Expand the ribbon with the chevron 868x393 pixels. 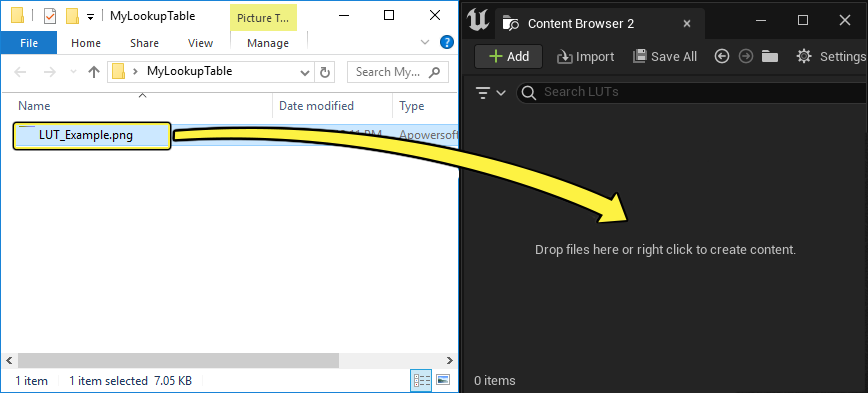pyautogui.click(x=425, y=43)
